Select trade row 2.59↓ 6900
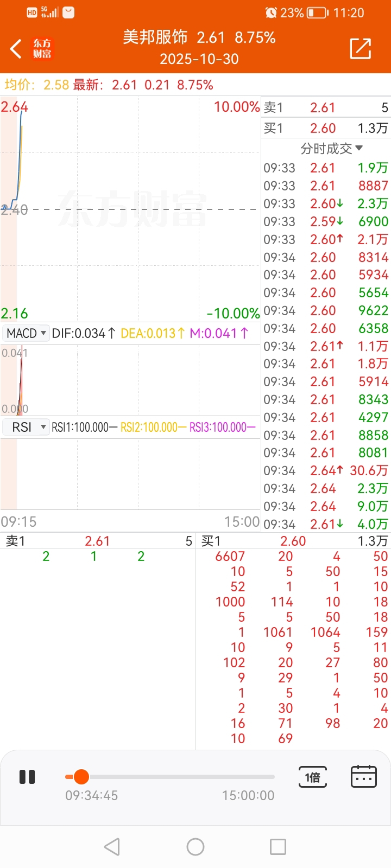 click(x=326, y=221)
